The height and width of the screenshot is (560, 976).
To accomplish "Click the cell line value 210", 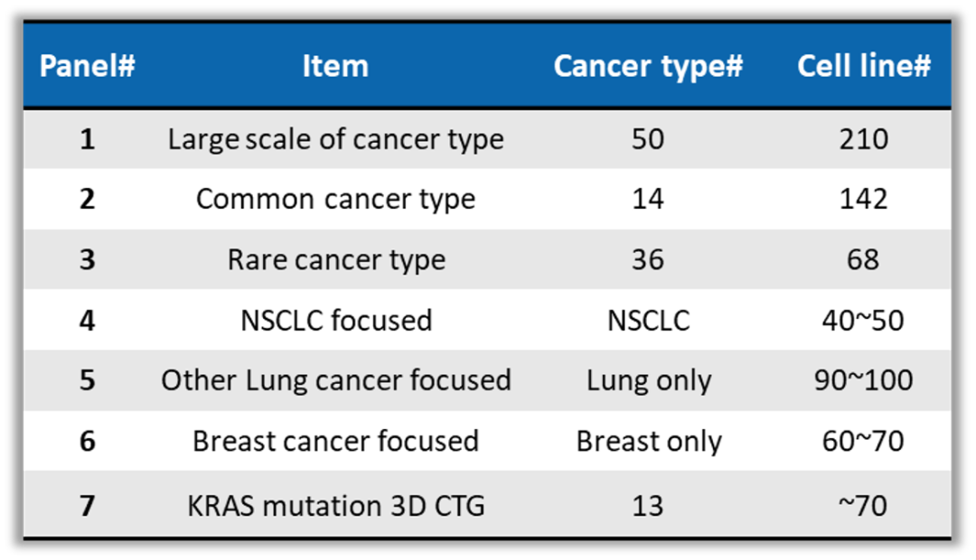I will pos(863,139).
